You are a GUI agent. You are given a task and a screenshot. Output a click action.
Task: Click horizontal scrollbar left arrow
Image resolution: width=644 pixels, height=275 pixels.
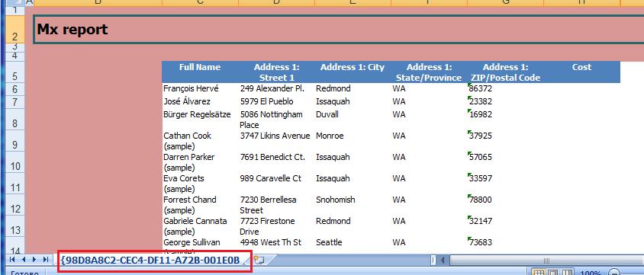tap(443, 260)
